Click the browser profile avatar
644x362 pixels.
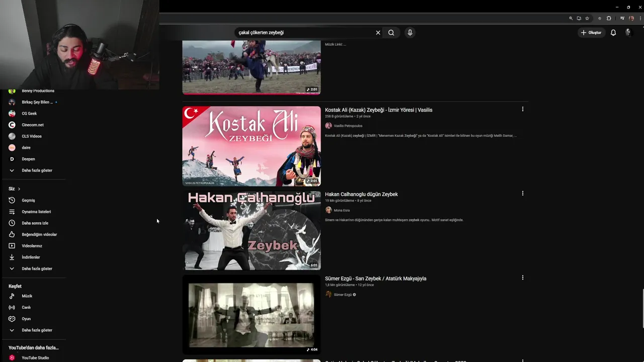tap(631, 18)
